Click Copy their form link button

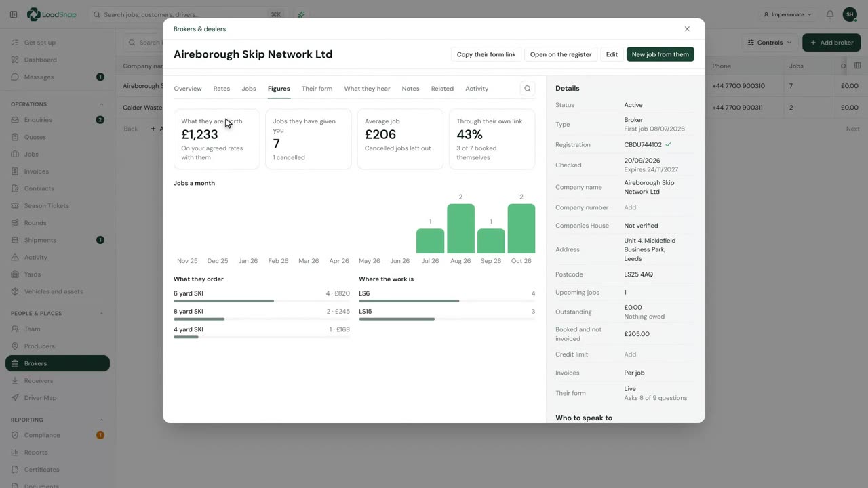tap(486, 54)
